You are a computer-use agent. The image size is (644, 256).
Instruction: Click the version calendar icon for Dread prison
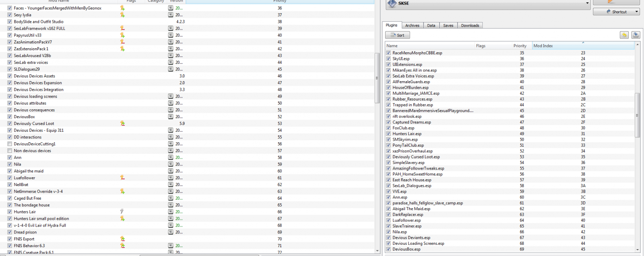[171, 232]
